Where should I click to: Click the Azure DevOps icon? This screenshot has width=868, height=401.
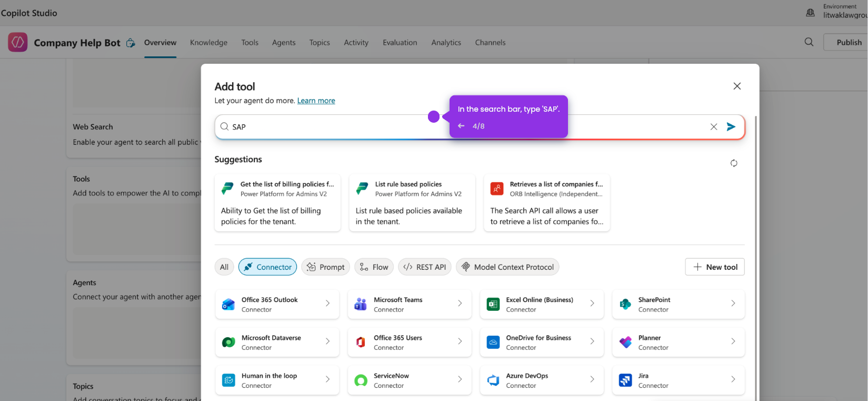point(493,380)
